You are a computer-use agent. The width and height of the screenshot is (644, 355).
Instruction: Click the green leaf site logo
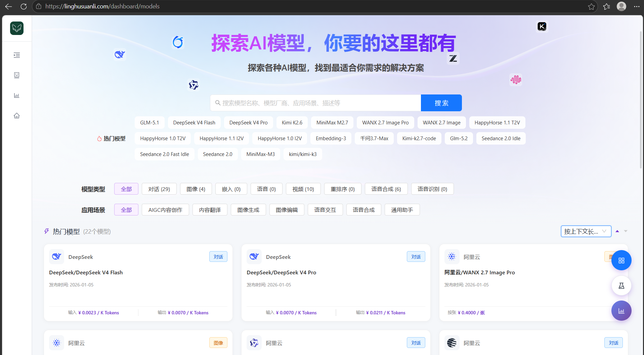[17, 28]
